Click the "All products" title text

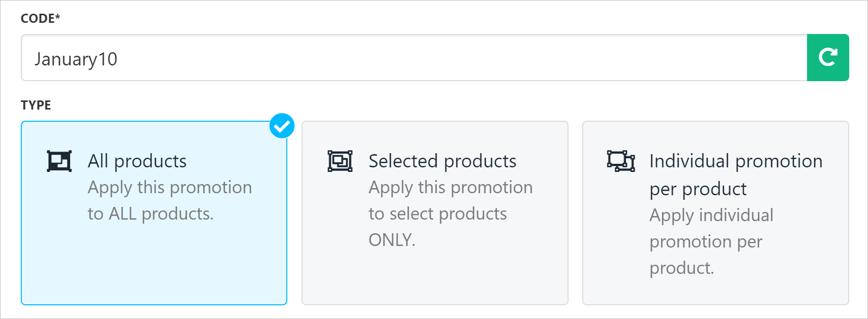[x=137, y=161]
